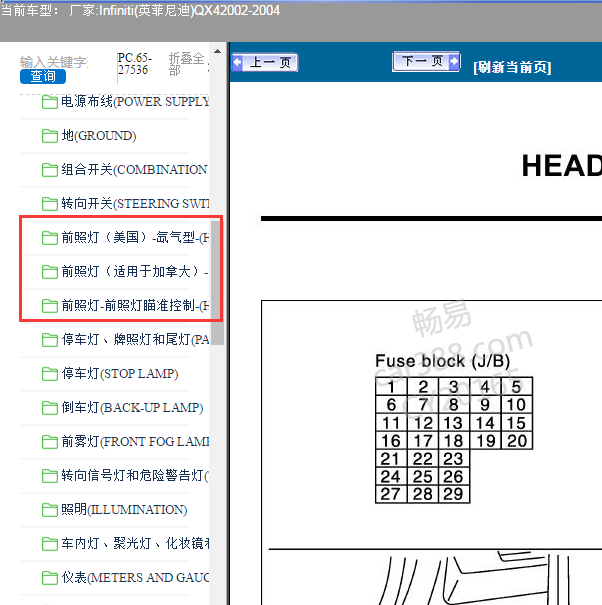This screenshot has width=602, height=605.
Task: Select 照明(ILLUMINATION) entry
Action: point(124,510)
